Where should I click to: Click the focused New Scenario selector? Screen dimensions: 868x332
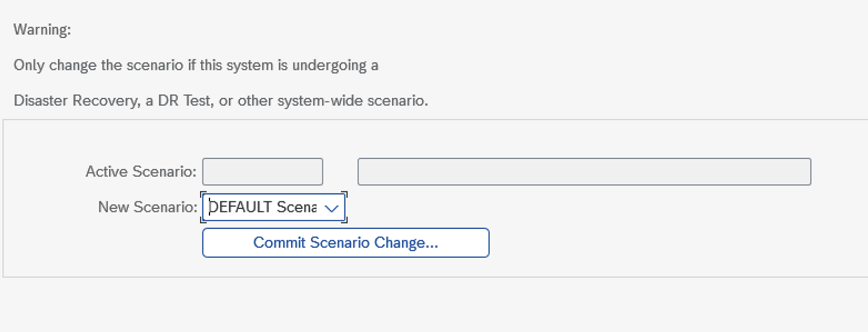pos(272,207)
